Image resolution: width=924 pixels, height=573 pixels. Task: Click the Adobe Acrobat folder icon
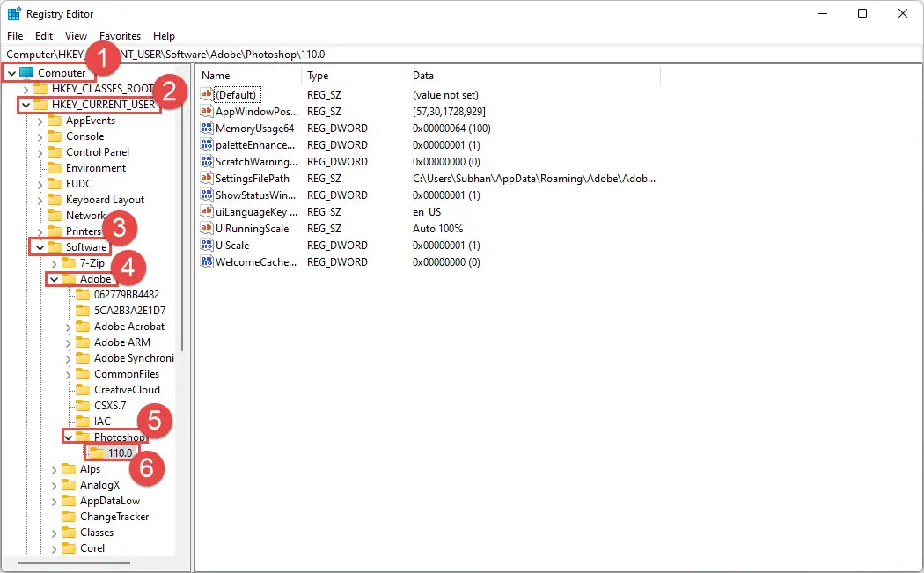(83, 327)
